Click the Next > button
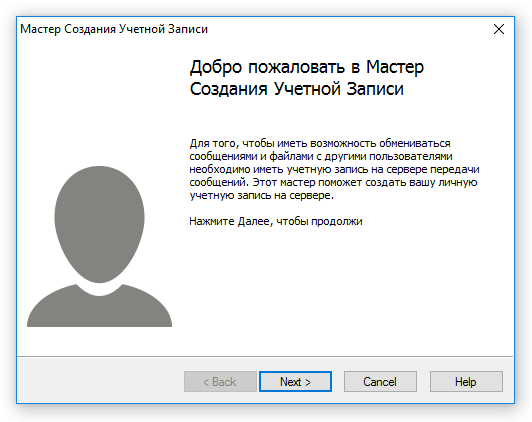The image size is (532, 422). pos(295,382)
